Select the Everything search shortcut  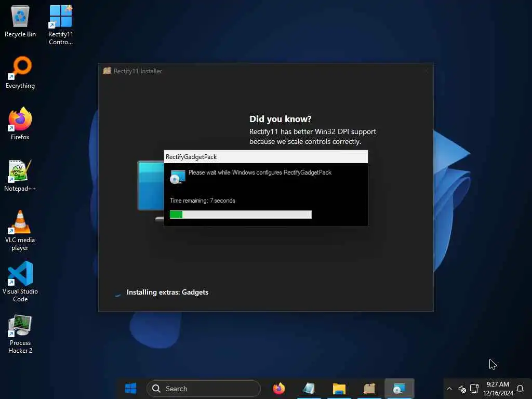(20, 73)
